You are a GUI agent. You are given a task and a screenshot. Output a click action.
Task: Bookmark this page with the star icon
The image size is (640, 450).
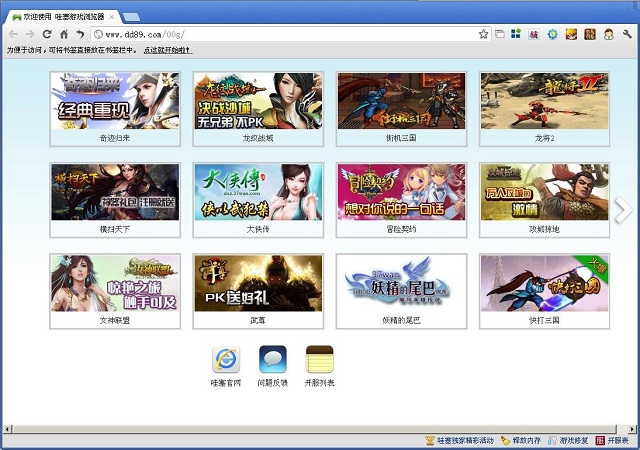click(483, 34)
